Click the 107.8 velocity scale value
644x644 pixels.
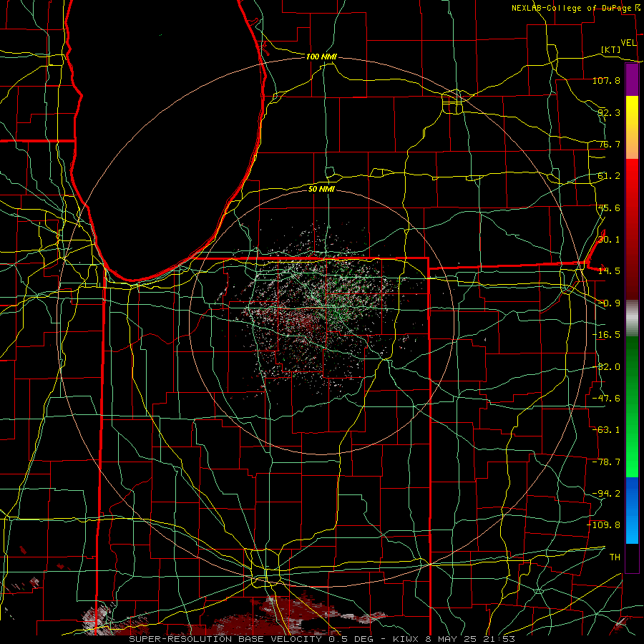[x=606, y=80]
